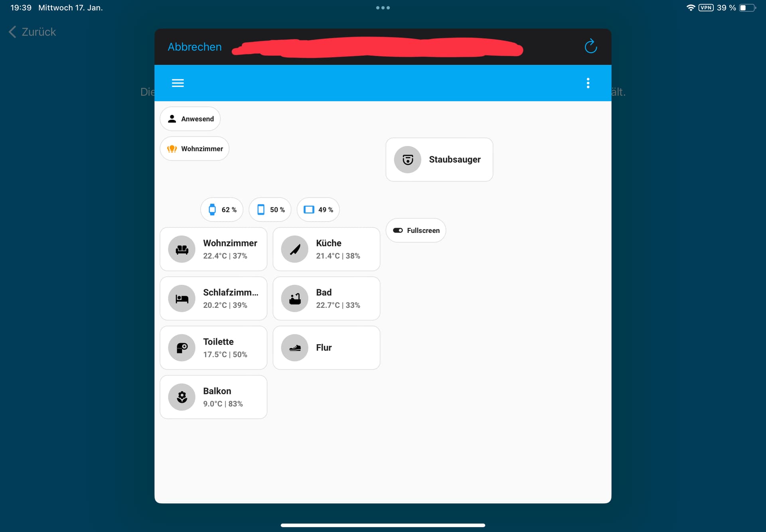Tap the Toilette paper roll icon
766x532 pixels.
point(182,348)
